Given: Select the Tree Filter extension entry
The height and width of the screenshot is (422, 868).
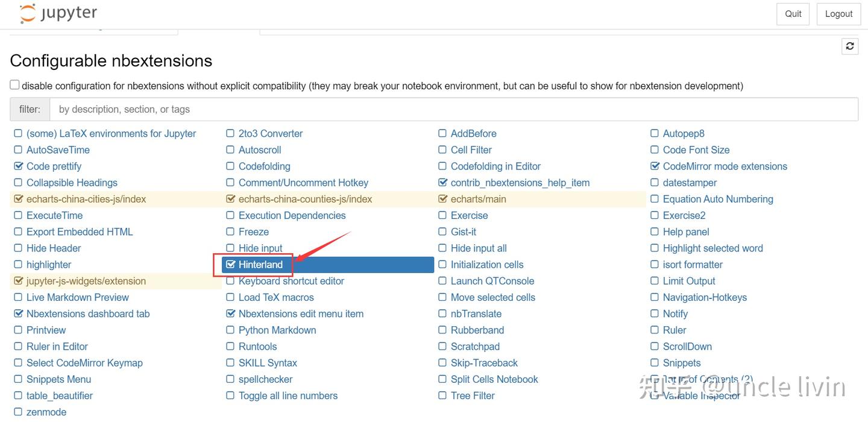Looking at the screenshot, I should click(x=473, y=396).
